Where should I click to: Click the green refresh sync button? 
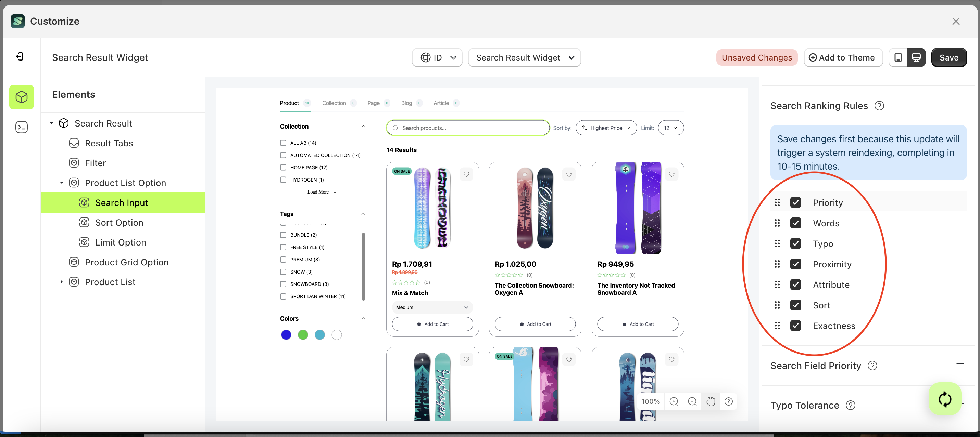[x=945, y=399]
